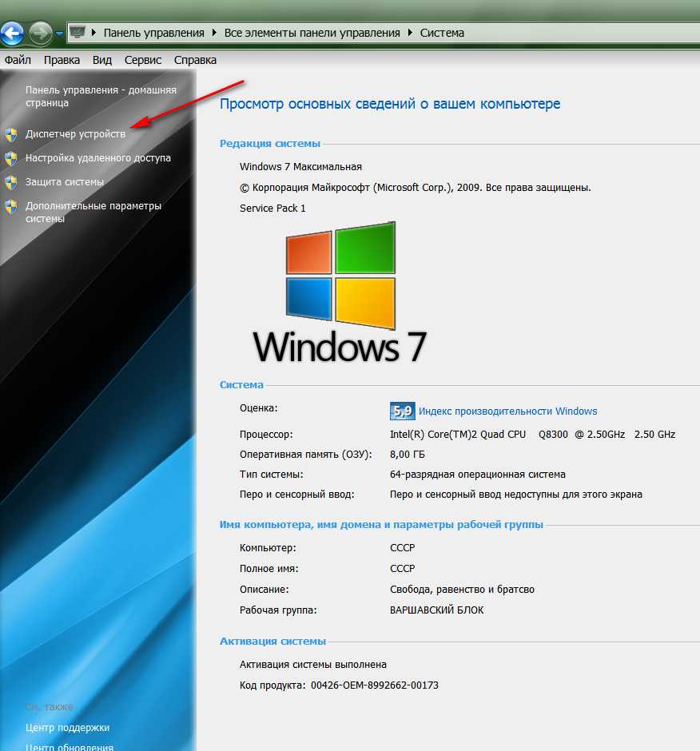The width and height of the screenshot is (700, 751).
Task: Expand arrow after Все элементы панели управления
Action: (412, 33)
